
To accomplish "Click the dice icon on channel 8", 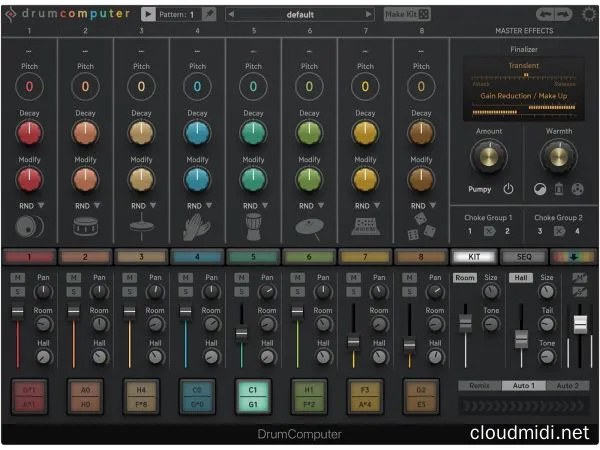I will pyautogui.click(x=420, y=229).
